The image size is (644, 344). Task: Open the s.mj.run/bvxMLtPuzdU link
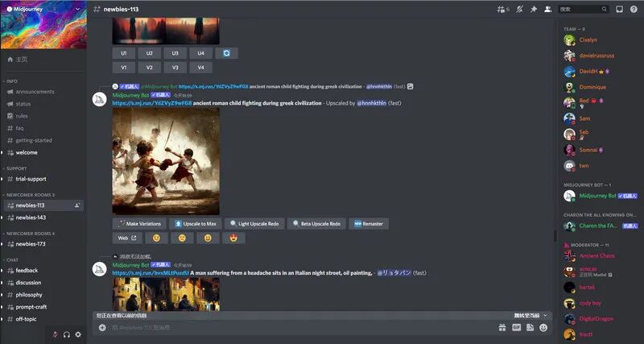tap(151, 273)
